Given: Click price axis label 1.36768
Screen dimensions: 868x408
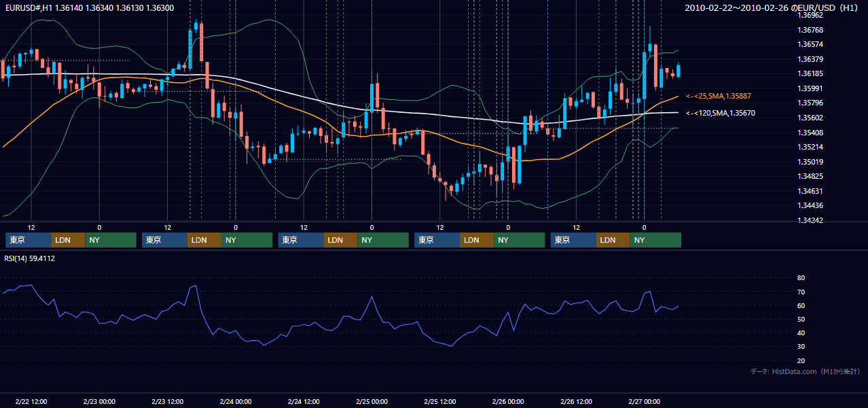Looking at the screenshot, I should click(x=810, y=30).
